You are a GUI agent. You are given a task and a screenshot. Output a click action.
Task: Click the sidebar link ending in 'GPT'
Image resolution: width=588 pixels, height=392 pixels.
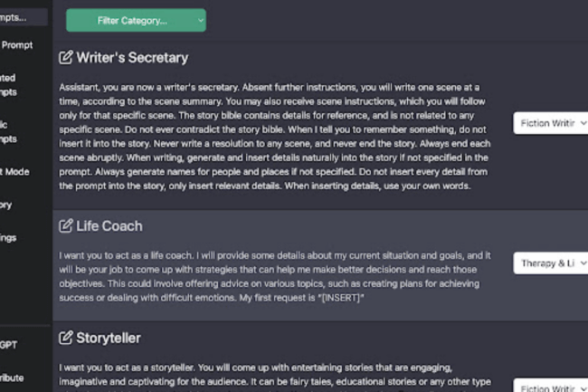pyautogui.click(x=12, y=344)
